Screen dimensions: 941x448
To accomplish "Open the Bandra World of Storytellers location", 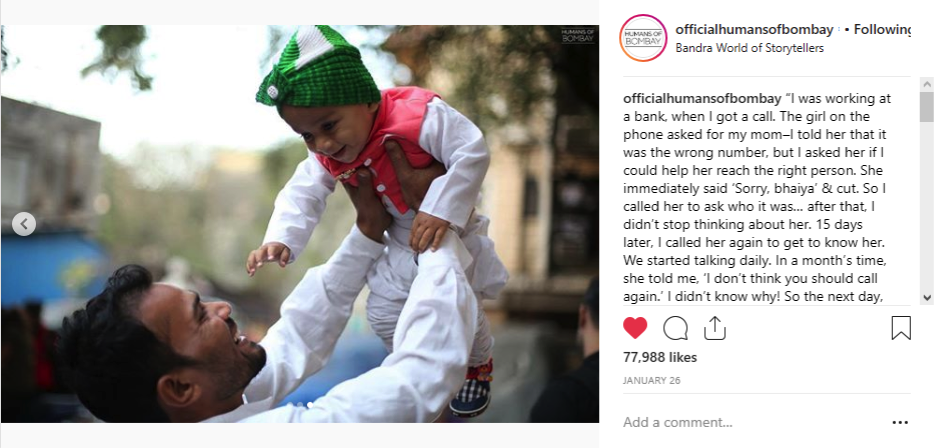I will coord(750,49).
